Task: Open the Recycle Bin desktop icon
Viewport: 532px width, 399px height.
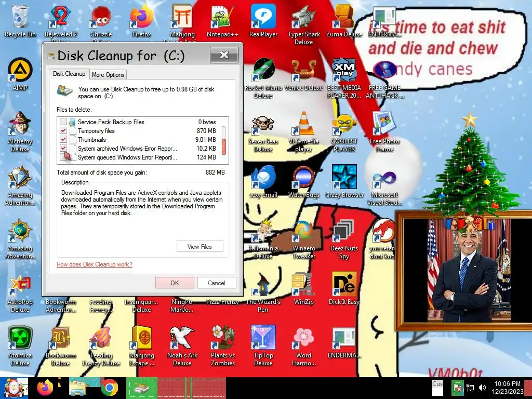Action: tap(20, 20)
